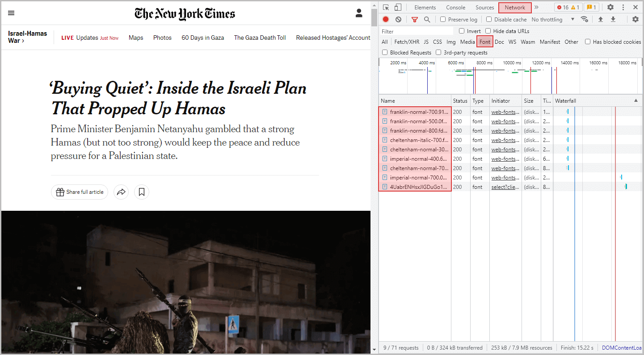Select the Img filter type
The image size is (644, 355).
pos(451,42)
